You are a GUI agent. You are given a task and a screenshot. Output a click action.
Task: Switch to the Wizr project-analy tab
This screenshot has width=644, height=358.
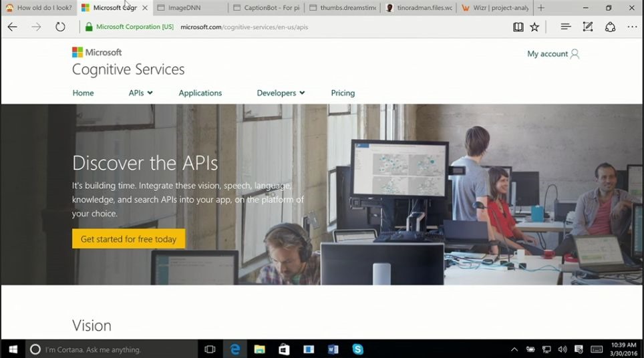click(x=495, y=7)
